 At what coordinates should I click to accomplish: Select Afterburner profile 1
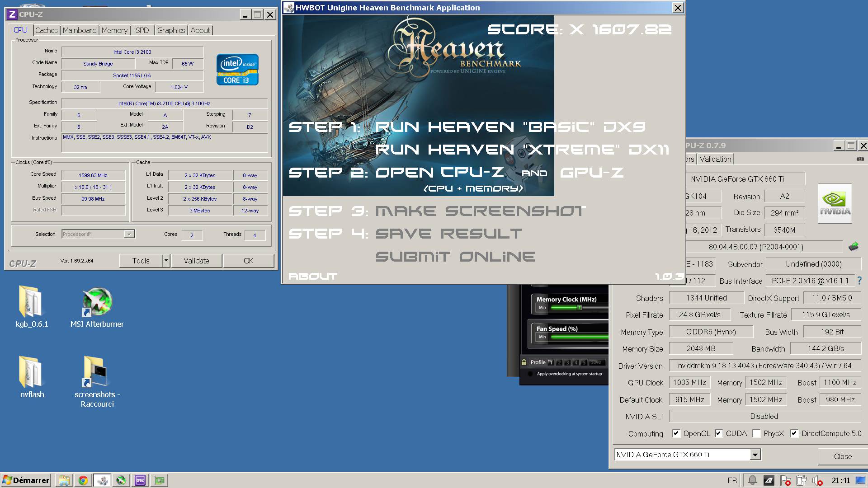551,362
